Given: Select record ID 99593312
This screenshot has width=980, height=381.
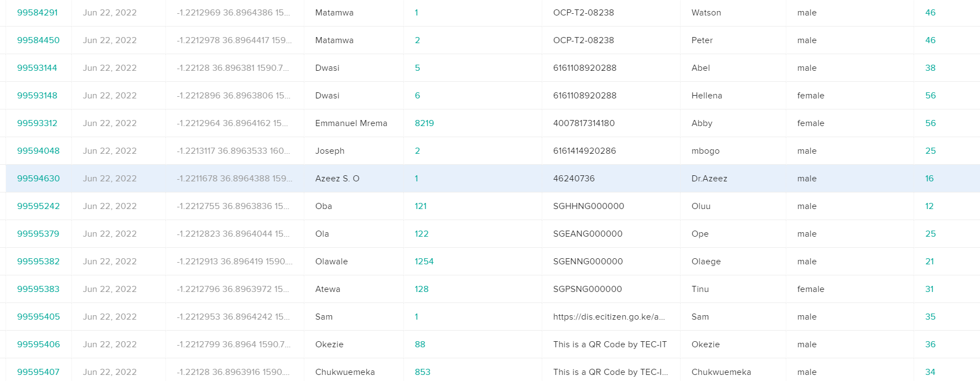Looking at the screenshot, I should [37, 123].
